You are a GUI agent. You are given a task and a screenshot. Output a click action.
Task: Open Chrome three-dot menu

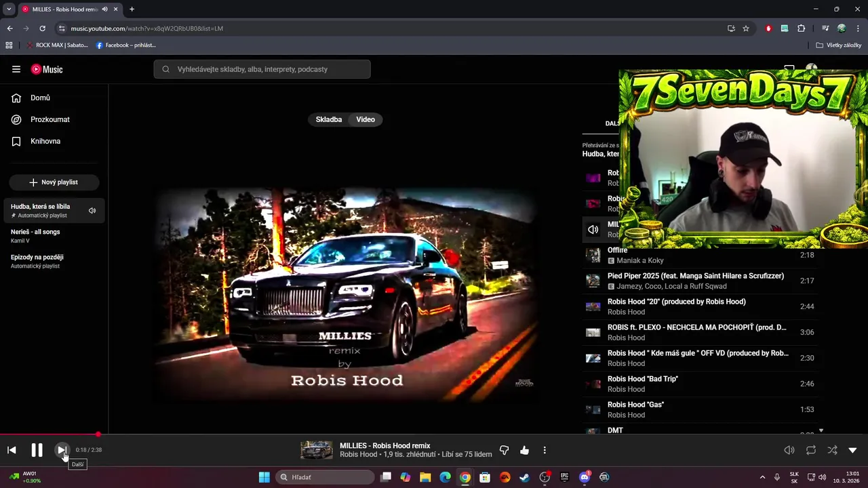tap(858, 28)
